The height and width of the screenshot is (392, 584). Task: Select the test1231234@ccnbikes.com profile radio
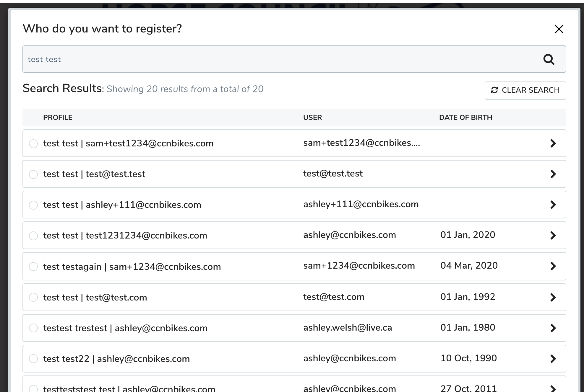tap(33, 236)
